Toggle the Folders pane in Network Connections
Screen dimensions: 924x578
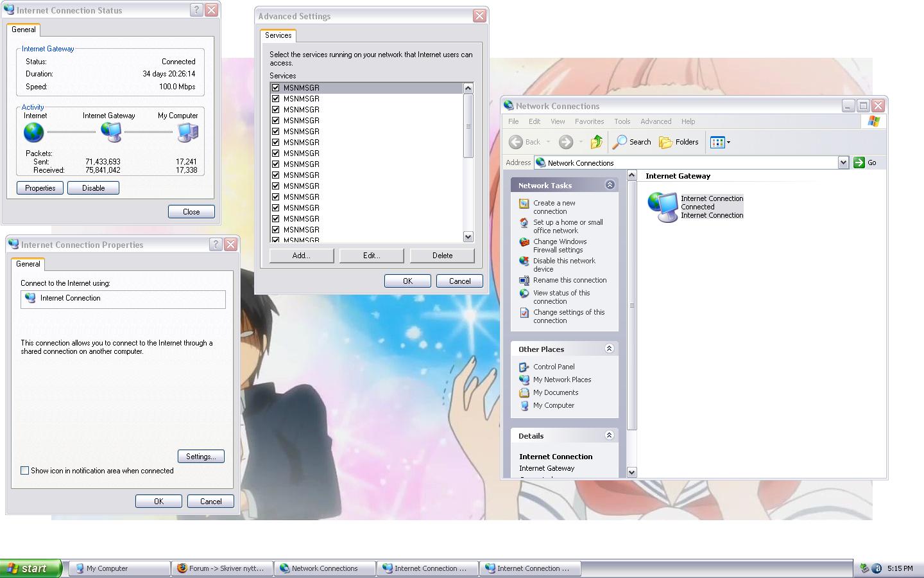[679, 142]
